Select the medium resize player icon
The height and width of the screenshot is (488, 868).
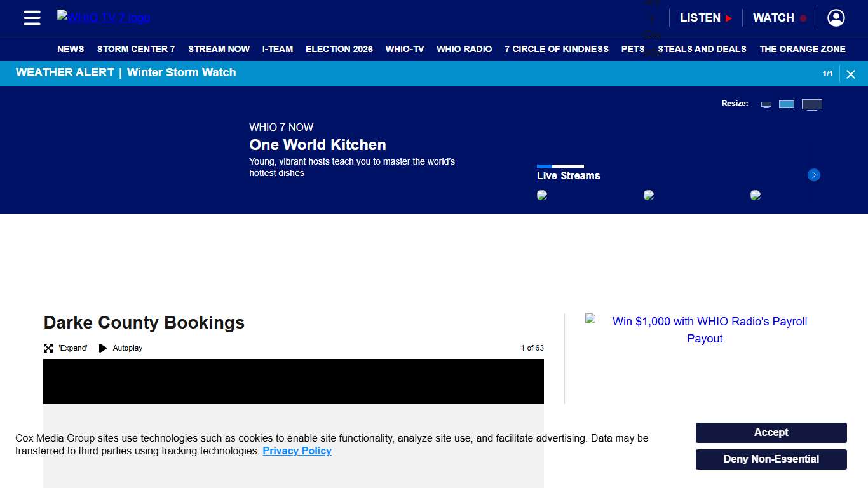coord(787,105)
